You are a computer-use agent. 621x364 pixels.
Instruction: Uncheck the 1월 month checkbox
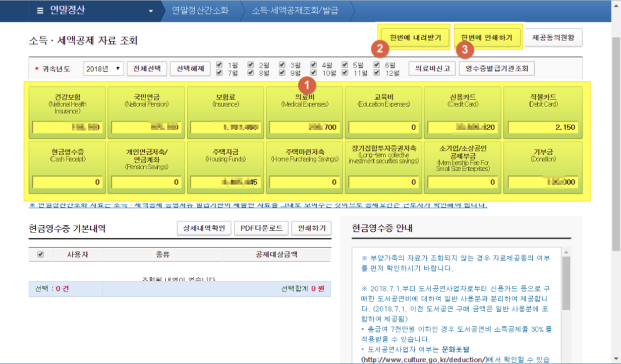point(220,65)
